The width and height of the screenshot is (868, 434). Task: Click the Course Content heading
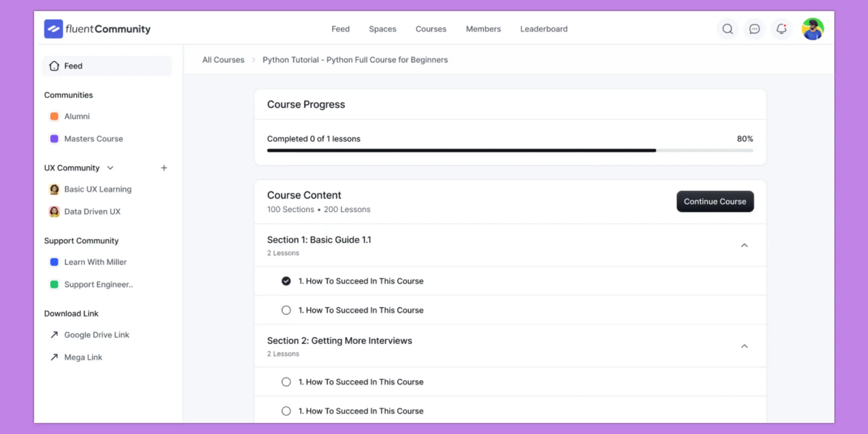tap(304, 195)
